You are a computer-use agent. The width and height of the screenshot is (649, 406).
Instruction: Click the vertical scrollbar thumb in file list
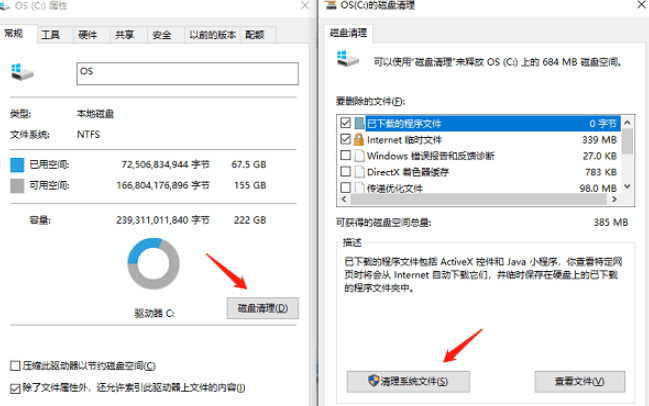point(627,141)
